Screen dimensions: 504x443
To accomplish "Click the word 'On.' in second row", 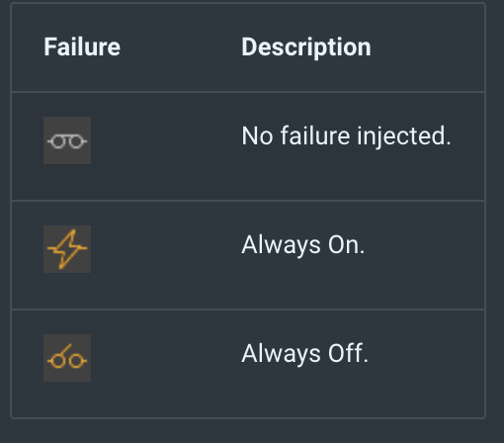I will [x=347, y=245].
